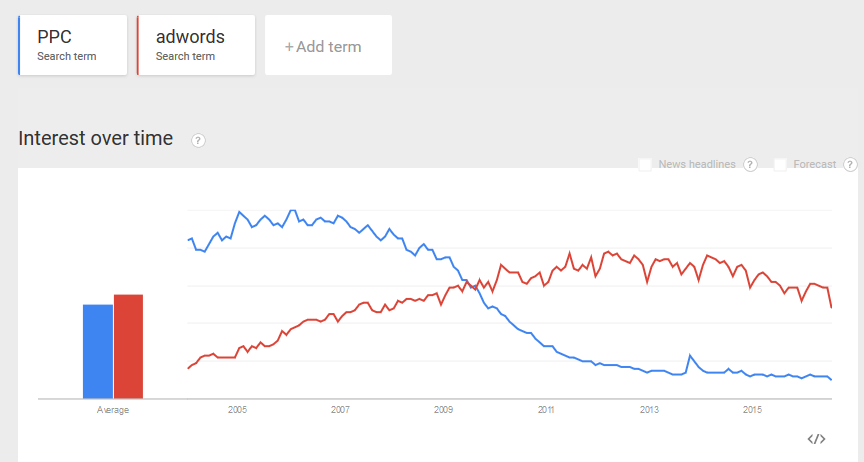Click the PPC search term box
Viewport: 864px width, 462px height.
[x=73, y=45]
